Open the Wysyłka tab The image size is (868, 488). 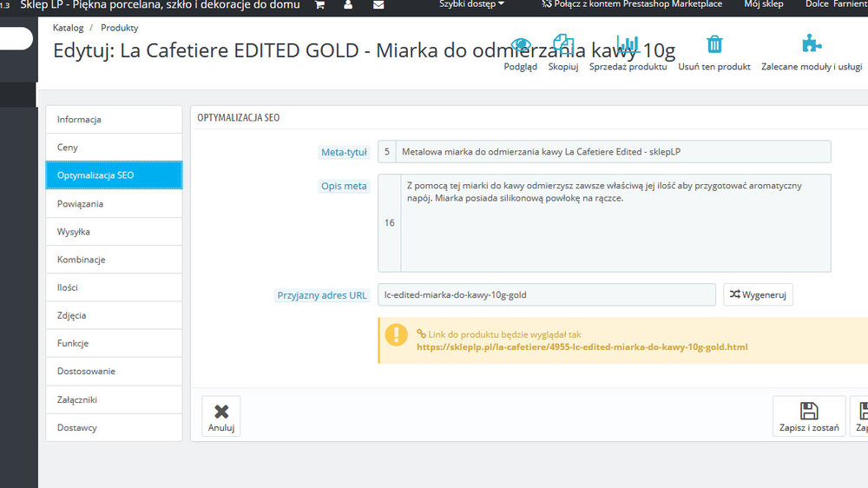pyautogui.click(x=114, y=232)
